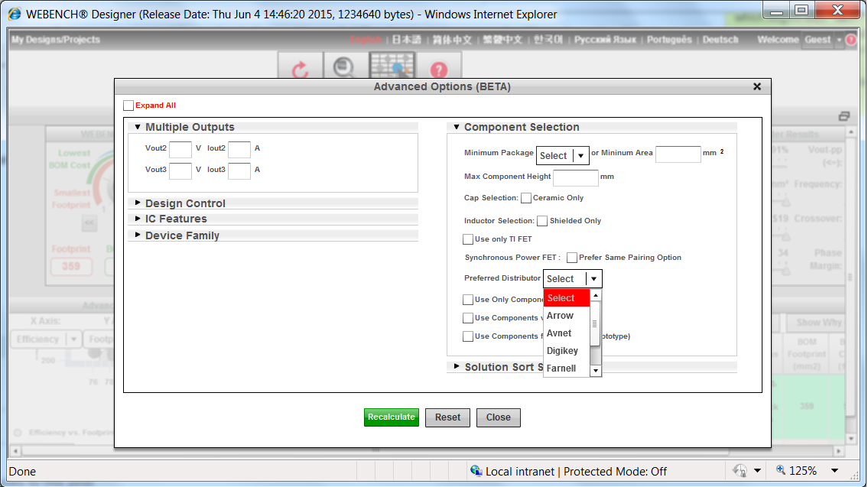The width and height of the screenshot is (868, 487).
Task: Close the Advanced Options dialog with X
Action: (x=757, y=87)
